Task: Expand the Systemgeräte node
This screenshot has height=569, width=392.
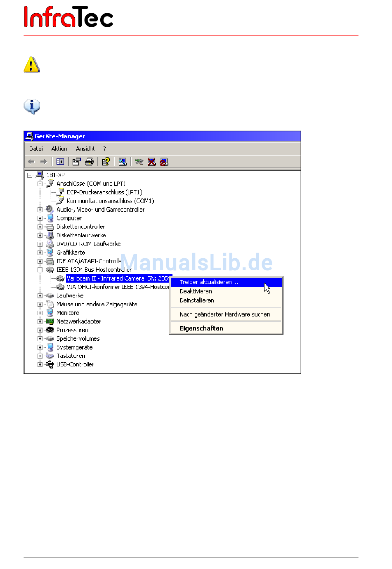Action: coord(40,347)
